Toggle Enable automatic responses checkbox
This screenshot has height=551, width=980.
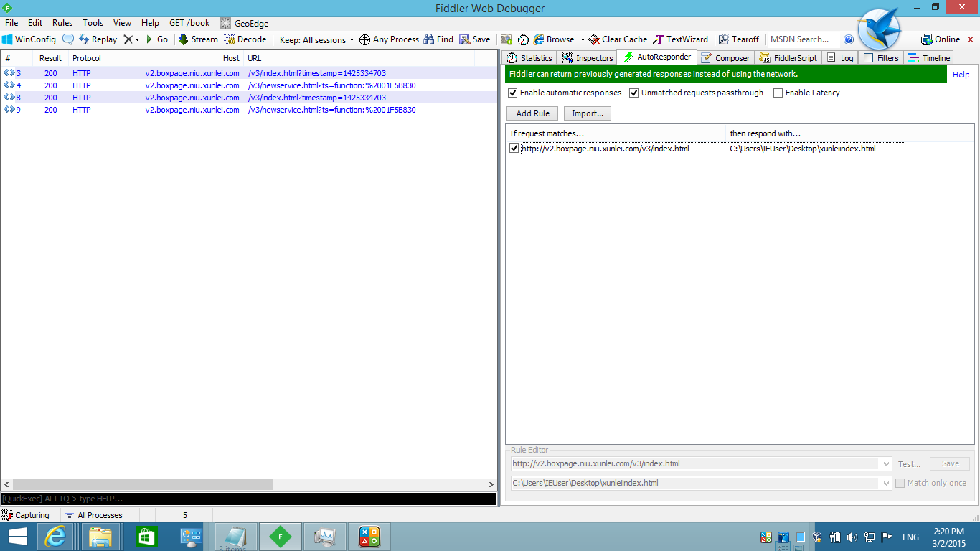coord(512,93)
